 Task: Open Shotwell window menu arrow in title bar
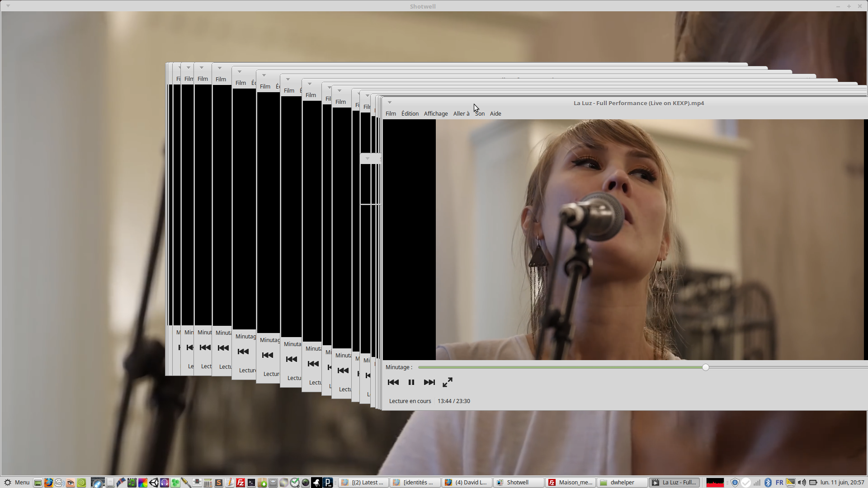tap(8, 6)
